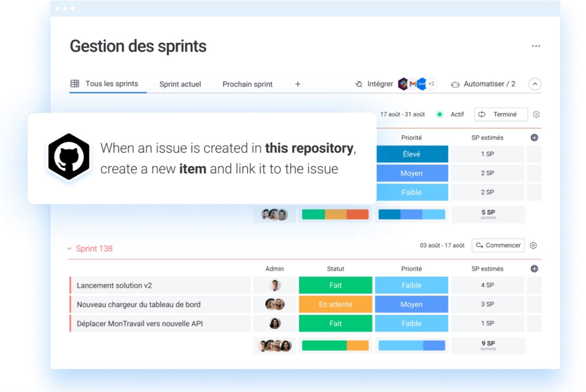The height and width of the screenshot is (392, 586).
Task: Click the green Actif status indicator
Action: pyautogui.click(x=440, y=114)
